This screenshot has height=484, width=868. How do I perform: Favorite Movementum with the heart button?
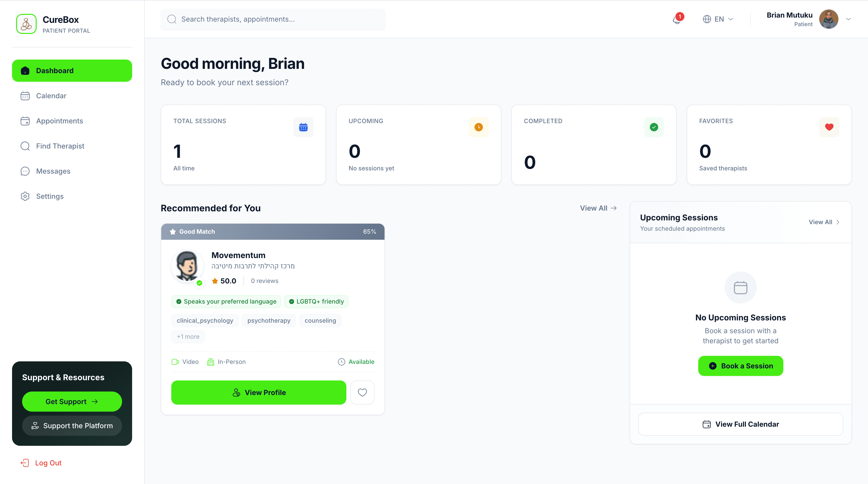pos(362,392)
